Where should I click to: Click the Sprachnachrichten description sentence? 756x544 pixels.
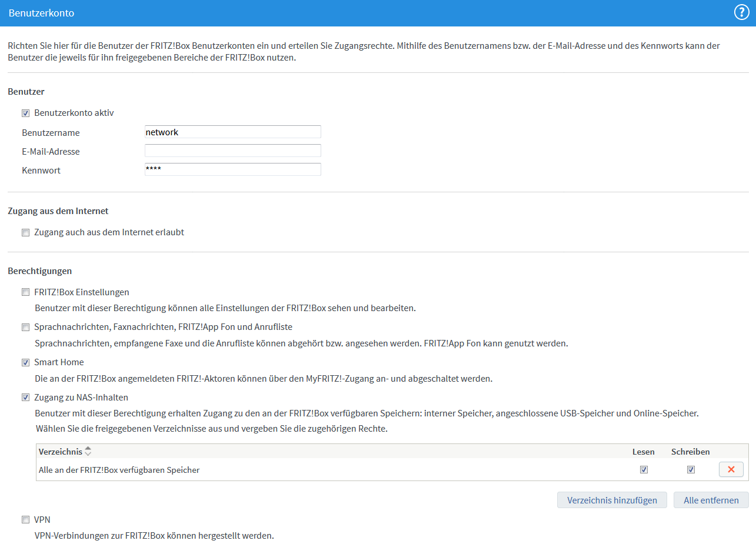(301, 343)
